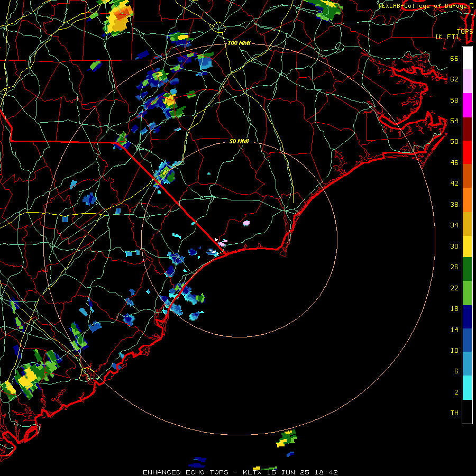
Task: Click the legend value "42"
Action: (454, 184)
